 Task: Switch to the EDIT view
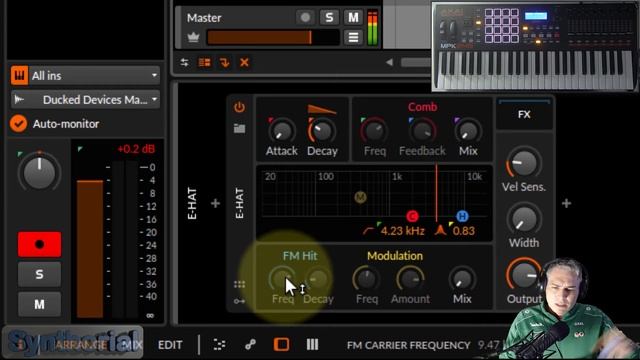[170, 345]
